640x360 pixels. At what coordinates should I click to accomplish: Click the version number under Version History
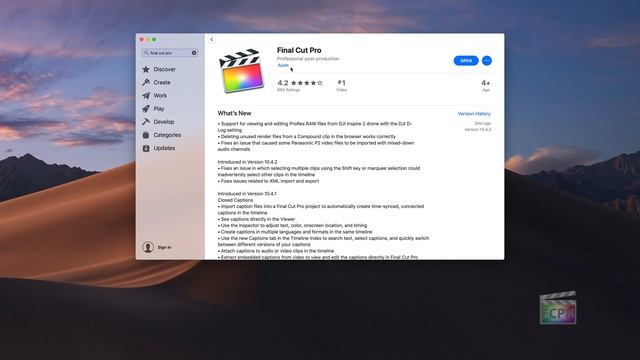(x=478, y=129)
